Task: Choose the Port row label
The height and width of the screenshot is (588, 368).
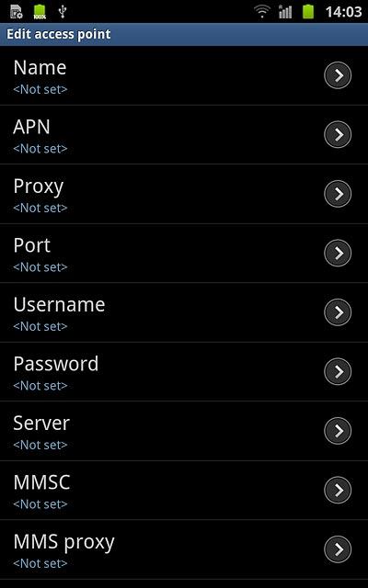Action: [x=32, y=245]
